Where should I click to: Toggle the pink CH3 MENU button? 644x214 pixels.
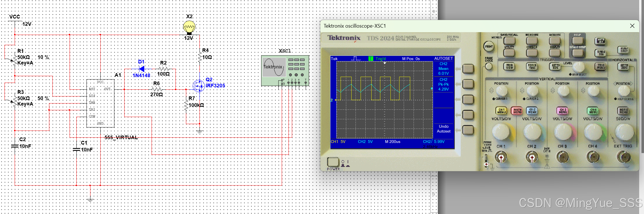(x=563, y=111)
